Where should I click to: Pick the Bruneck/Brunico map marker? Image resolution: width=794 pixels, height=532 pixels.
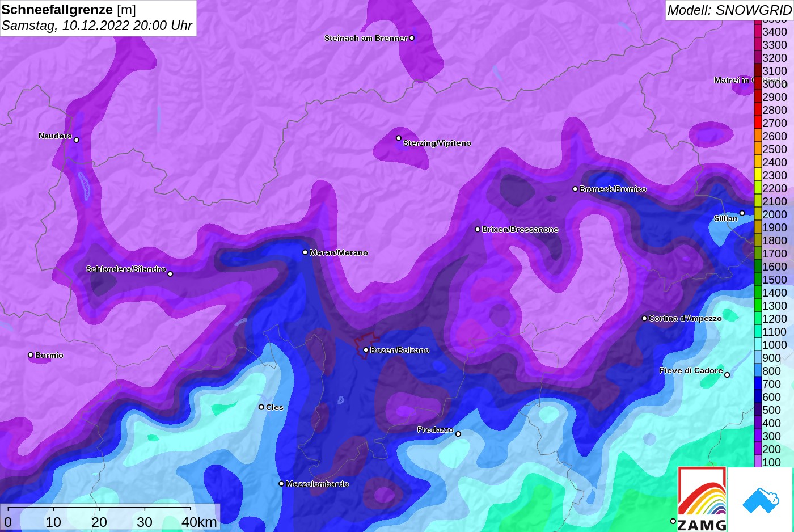[575, 189]
